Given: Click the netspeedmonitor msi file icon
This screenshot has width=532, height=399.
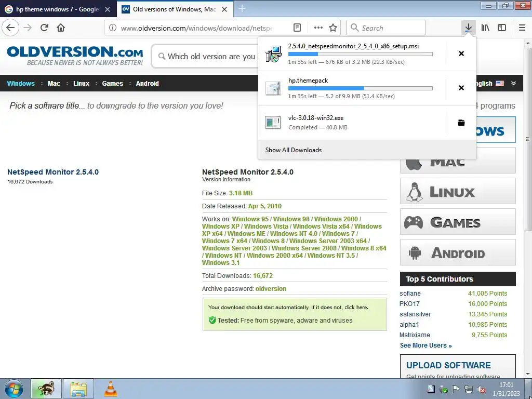Looking at the screenshot, I should tap(273, 54).
